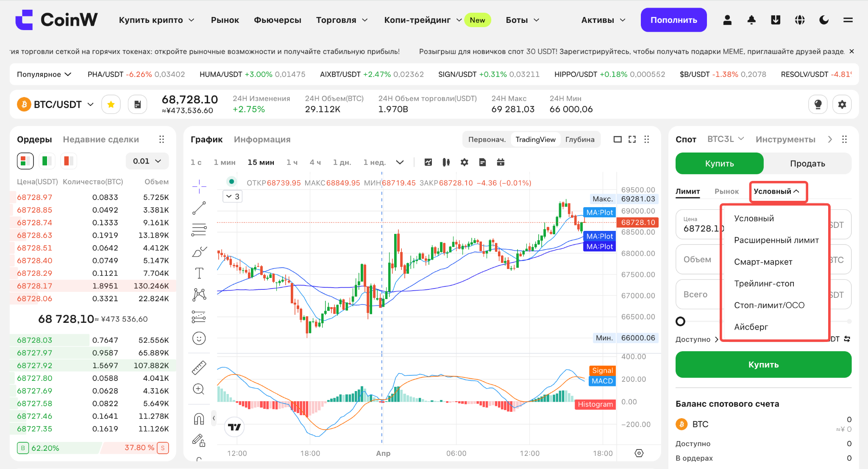Add BTC/USDT to favorites star
The height and width of the screenshot is (469, 868).
tap(111, 104)
